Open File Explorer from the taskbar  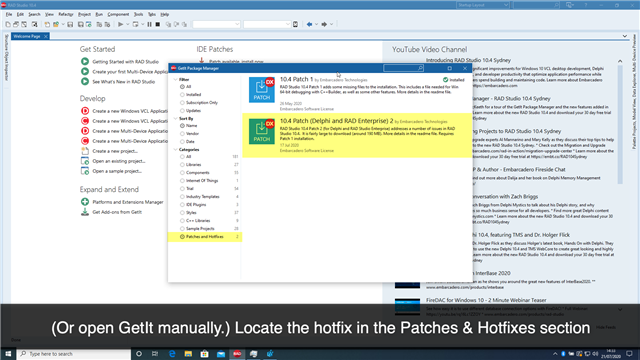[x=188, y=354]
